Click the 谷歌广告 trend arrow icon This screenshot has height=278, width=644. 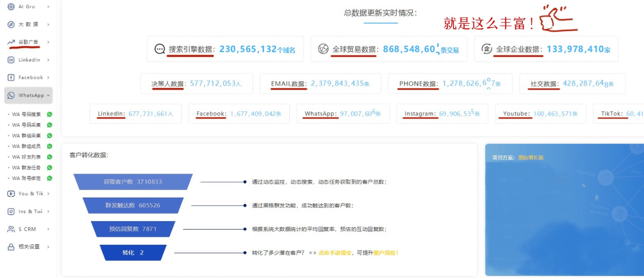tap(11, 42)
